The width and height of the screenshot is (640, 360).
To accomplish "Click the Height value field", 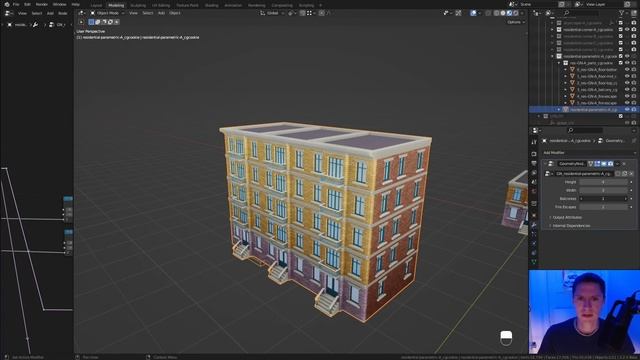I will click(603, 182).
